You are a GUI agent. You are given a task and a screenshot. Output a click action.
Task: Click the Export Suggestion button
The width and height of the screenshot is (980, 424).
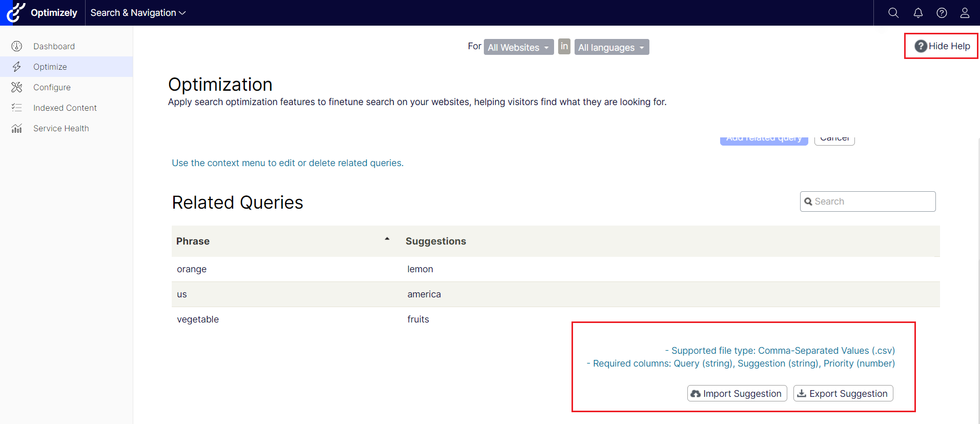click(843, 393)
